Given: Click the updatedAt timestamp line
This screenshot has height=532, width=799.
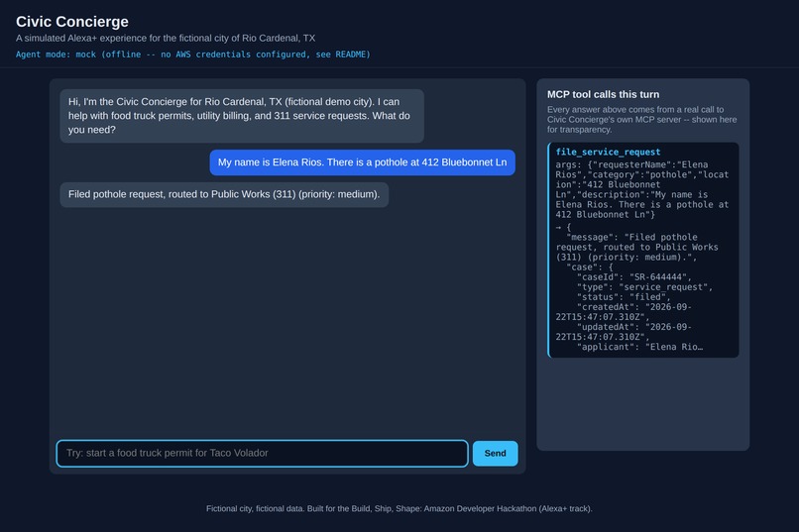Looking at the screenshot, I should 624,332.
